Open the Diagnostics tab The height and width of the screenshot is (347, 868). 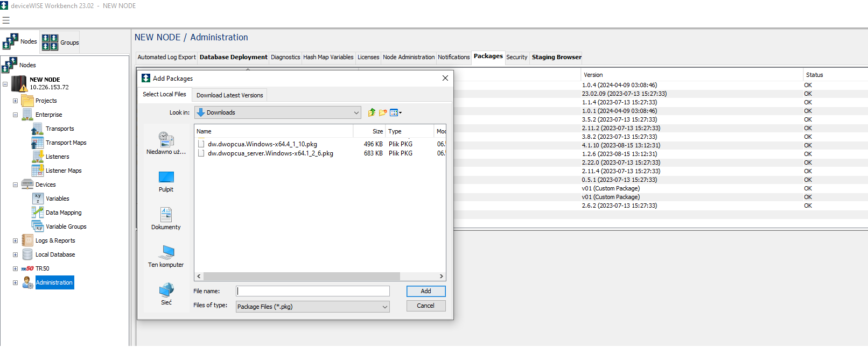tap(285, 57)
